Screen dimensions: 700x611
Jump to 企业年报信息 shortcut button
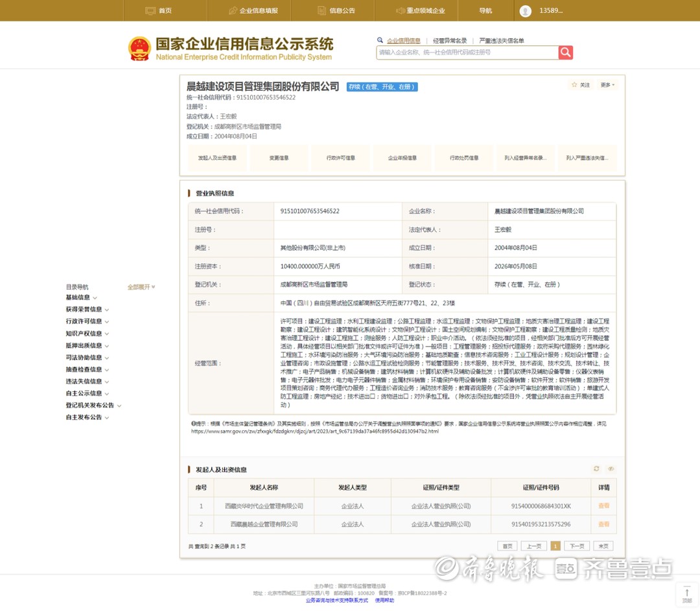pyautogui.click(x=402, y=158)
